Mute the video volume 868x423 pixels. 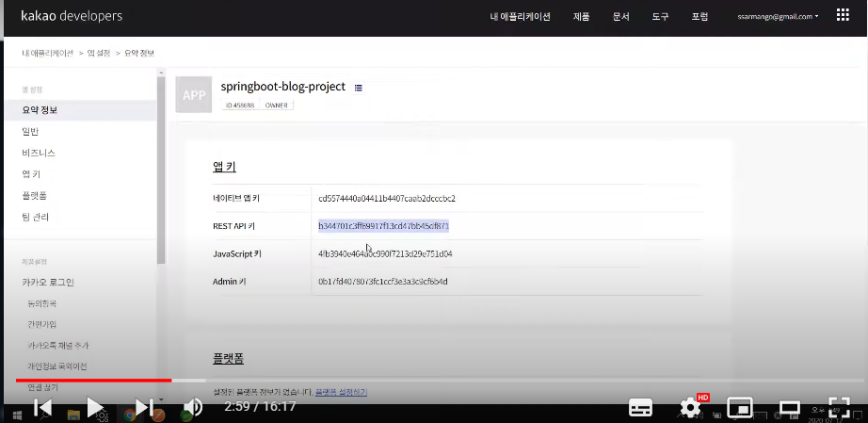pos(192,408)
